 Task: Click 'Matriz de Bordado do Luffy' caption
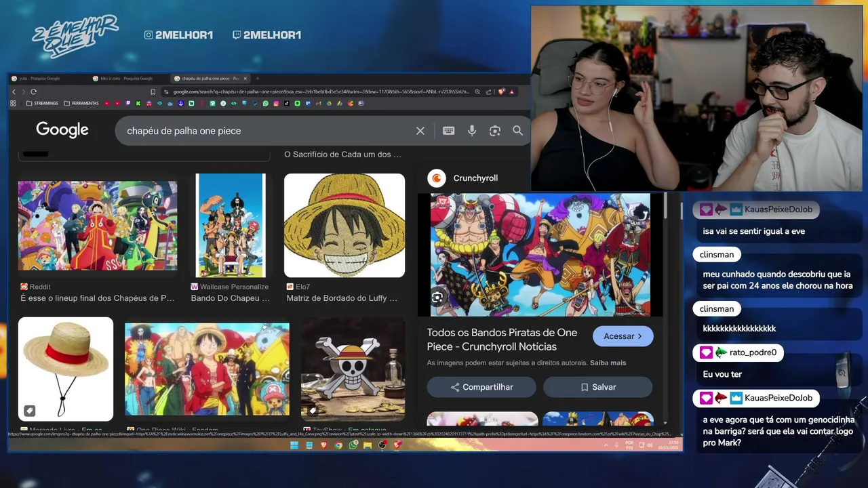[342, 298]
